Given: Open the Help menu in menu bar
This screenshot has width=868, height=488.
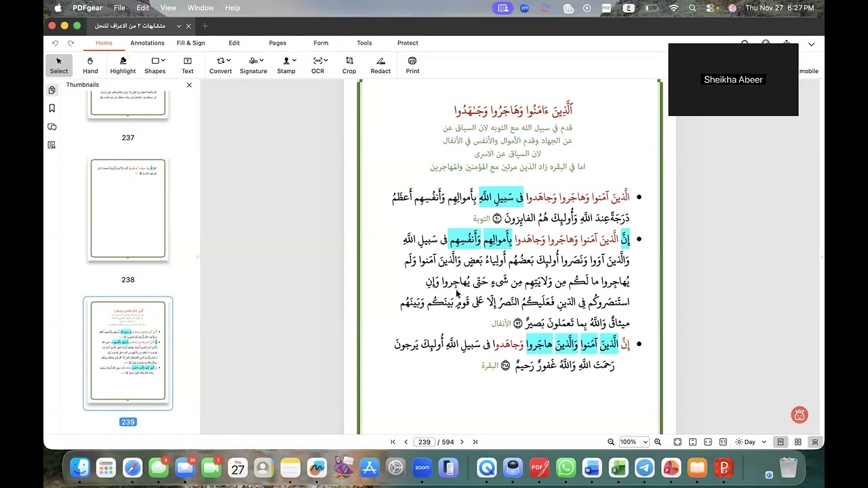Looking at the screenshot, I should click(233, 7).
